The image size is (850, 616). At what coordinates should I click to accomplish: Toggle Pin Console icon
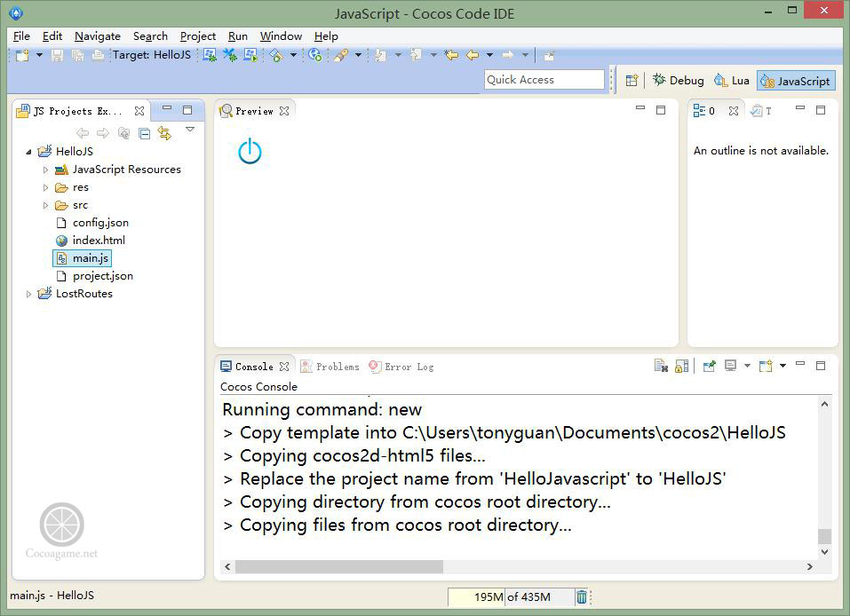tap(709, 367)
